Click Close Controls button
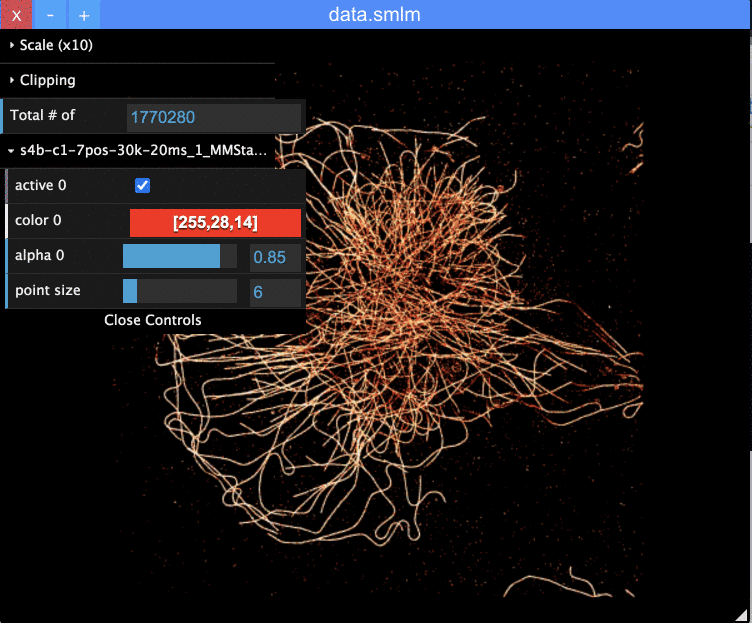Viewport: 752px width, 623px height. pyautogui.click(x=153, y=320)
